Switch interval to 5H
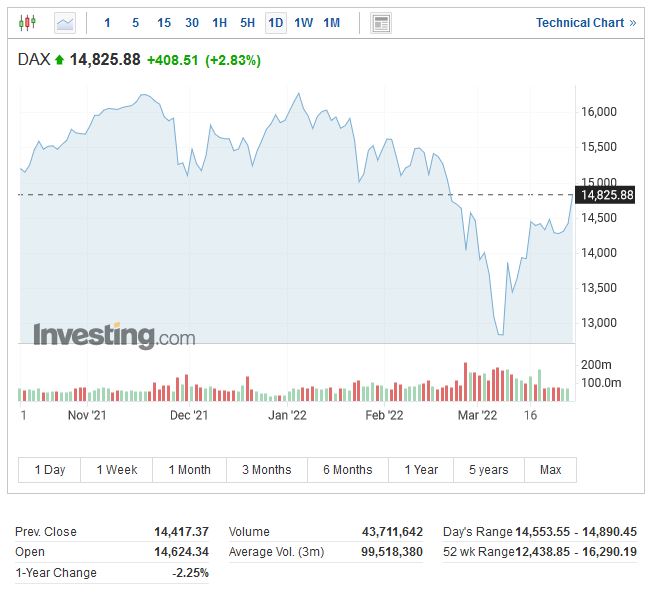This screenshot has width=655, height=610. tap(248, 22)
